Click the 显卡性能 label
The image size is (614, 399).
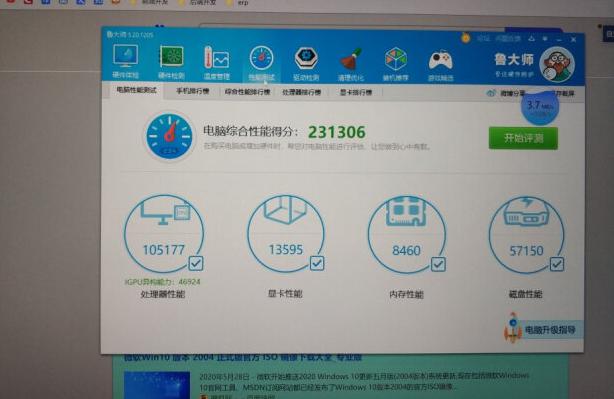click(x=285, y=294)
